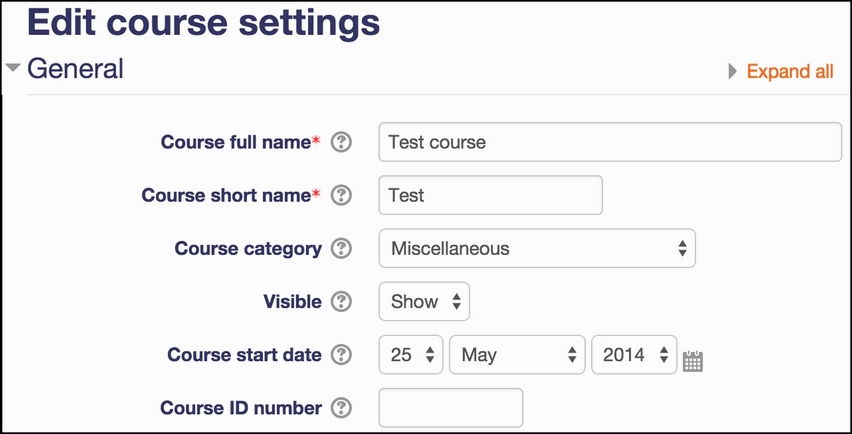Open the calendar date picker icon

[693, 361]
